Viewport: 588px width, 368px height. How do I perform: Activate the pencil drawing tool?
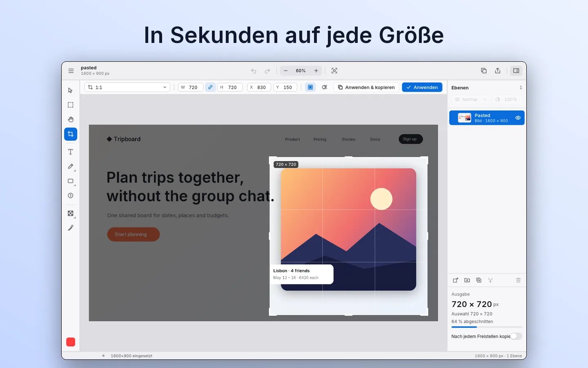(x=71, y=166)
